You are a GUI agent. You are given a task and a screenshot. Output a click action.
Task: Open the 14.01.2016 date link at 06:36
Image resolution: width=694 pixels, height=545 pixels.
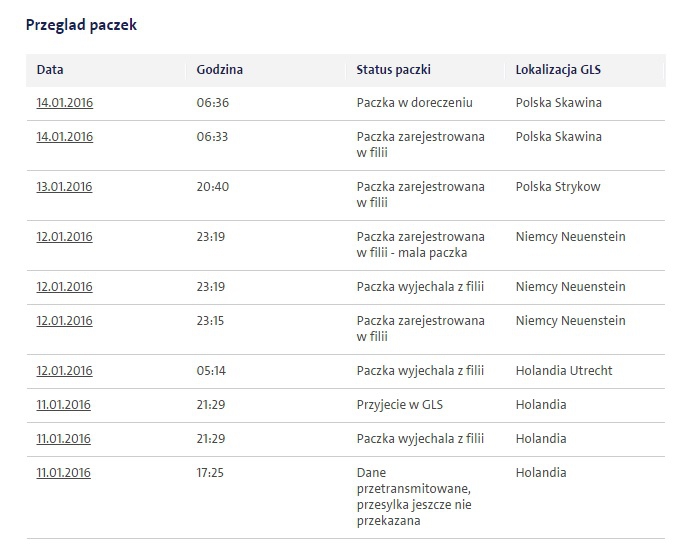point(64,103)
